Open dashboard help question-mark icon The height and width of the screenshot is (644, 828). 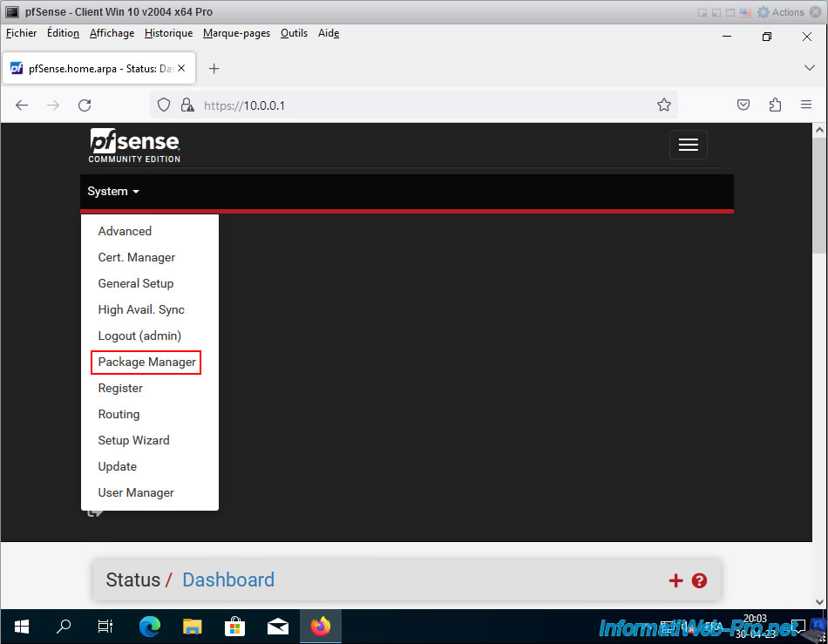pyautogui.click(x=699, y=580)
